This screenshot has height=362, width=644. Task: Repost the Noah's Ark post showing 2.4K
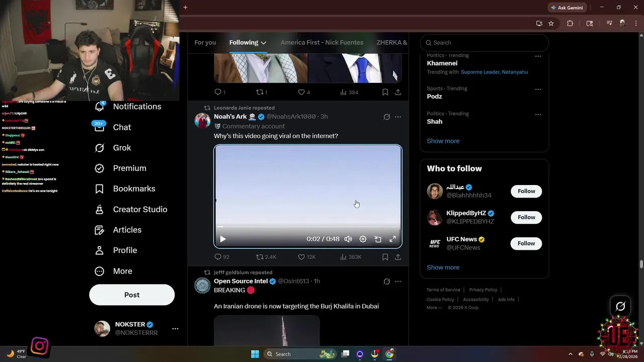[x=266, y=257]
